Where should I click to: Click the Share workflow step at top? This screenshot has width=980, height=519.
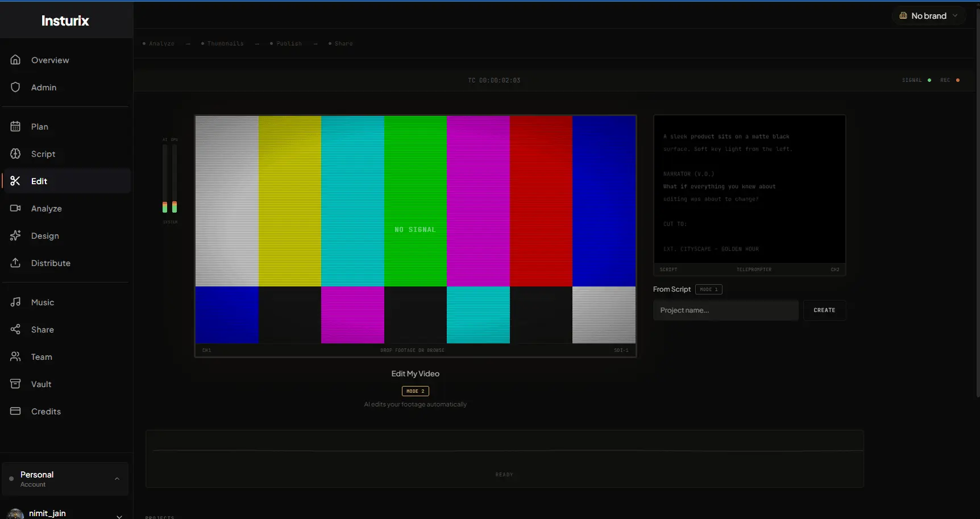[340, 43]
